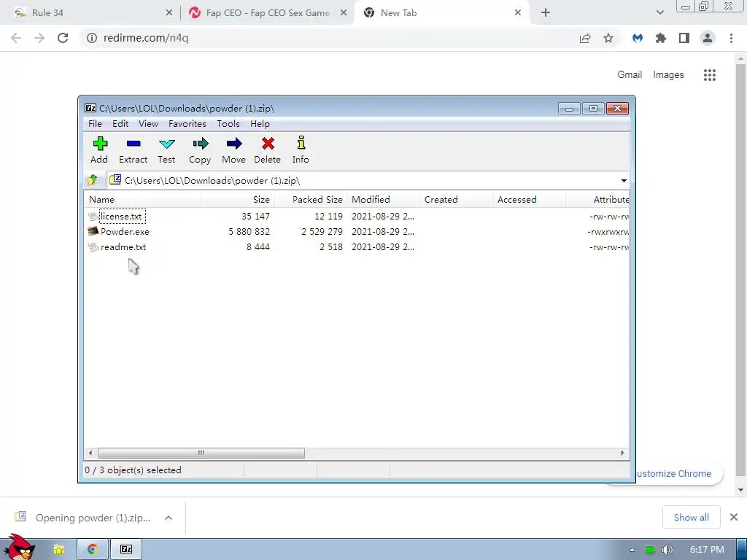Open the Google apps grid
Screen dimensions: 747x560
pyautogui.click(x=710, y=75)
